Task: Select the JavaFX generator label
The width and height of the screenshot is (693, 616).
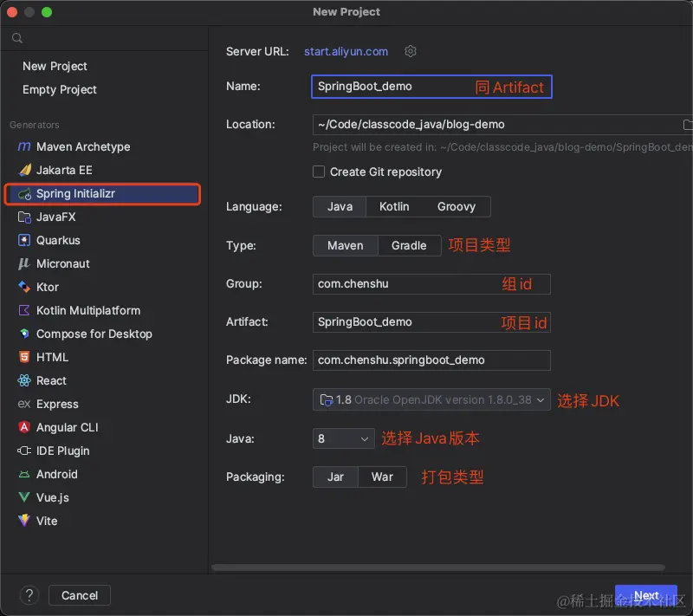Action: click(x=56, y=217)
